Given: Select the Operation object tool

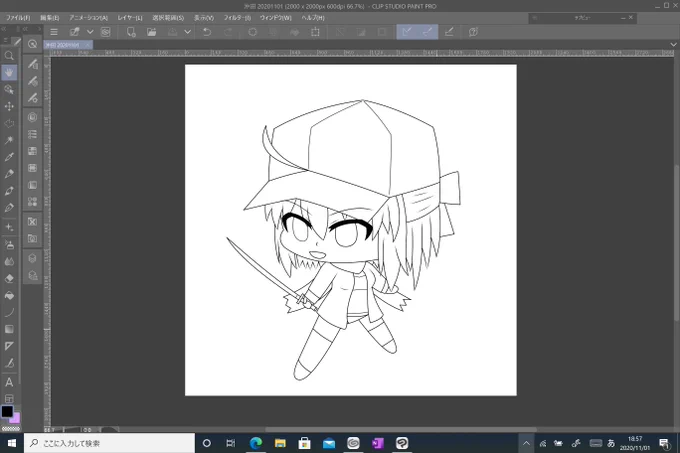Looking at the screenshot, I should (x=9, y=89).
